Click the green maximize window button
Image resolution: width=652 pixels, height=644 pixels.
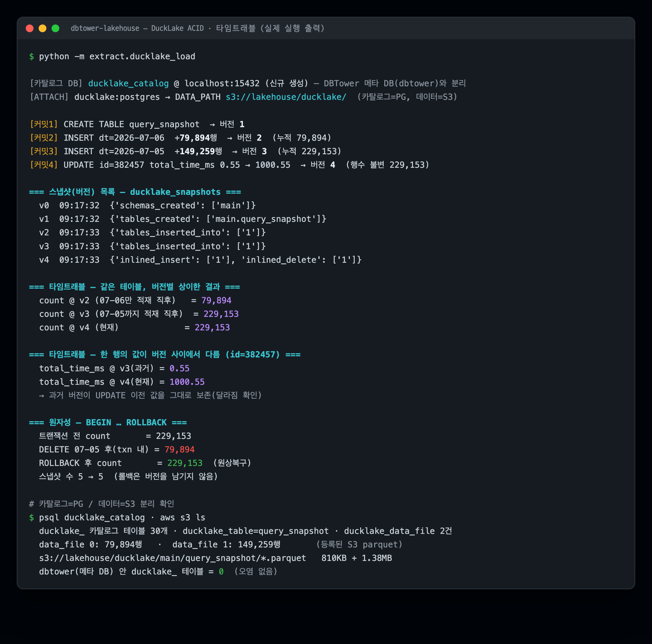pyautogui.click(x=55, y=28)
